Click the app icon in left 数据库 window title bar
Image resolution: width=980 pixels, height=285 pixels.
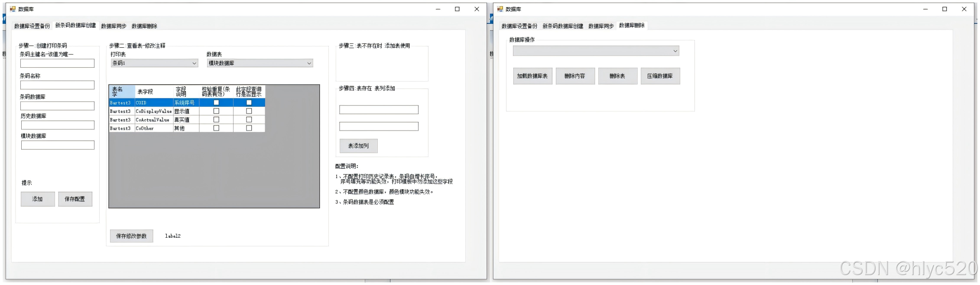[13, 9]
